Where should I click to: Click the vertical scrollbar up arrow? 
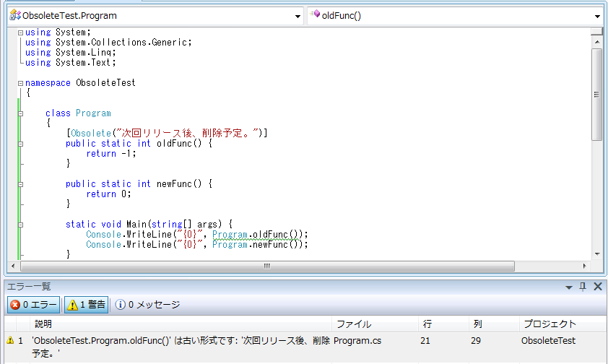pos(596,42)
